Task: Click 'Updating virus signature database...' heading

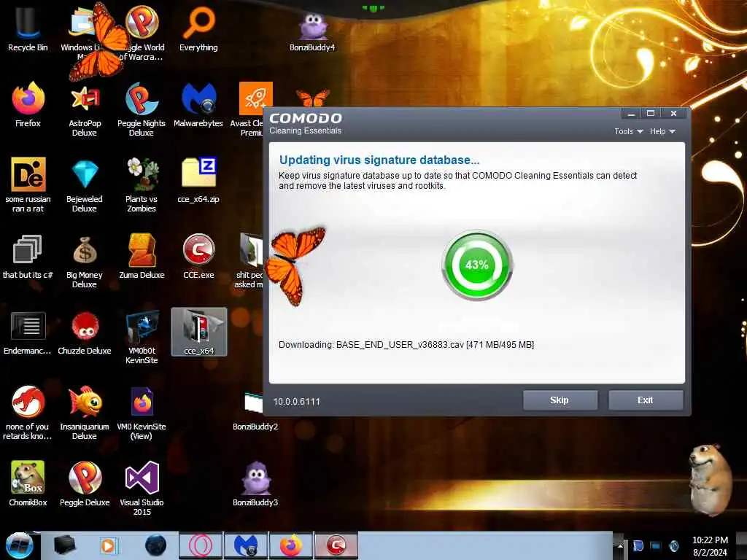Action: pyautogui.click(x=379, y=160)
